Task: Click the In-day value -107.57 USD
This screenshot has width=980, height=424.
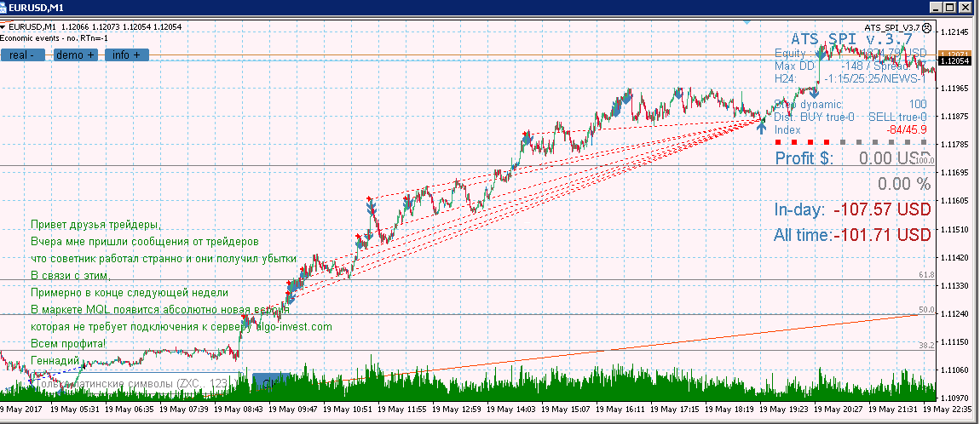Action: tap(882, 209)
